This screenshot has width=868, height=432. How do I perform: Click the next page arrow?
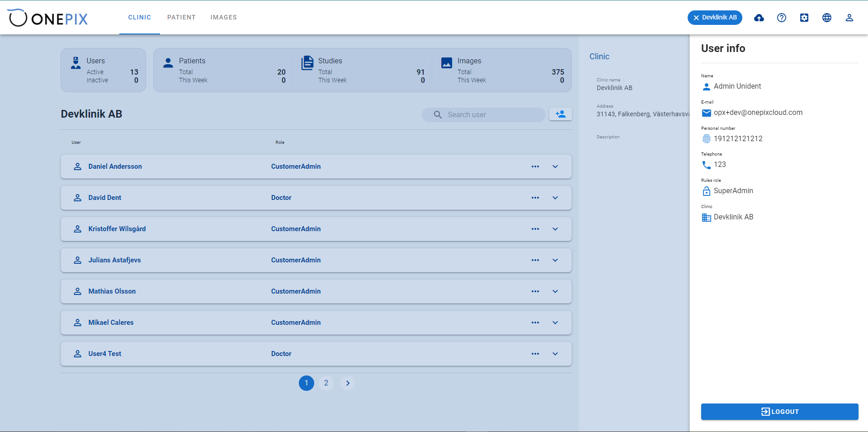(348, 383)
